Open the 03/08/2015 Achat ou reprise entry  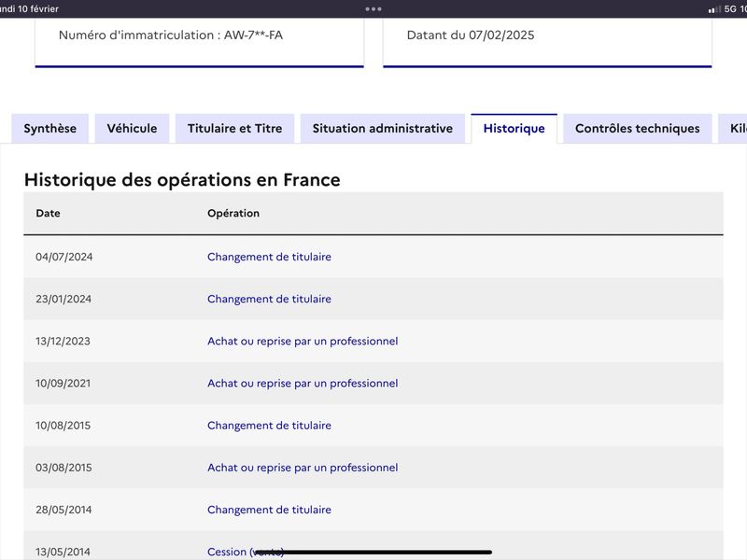point(303,468)
